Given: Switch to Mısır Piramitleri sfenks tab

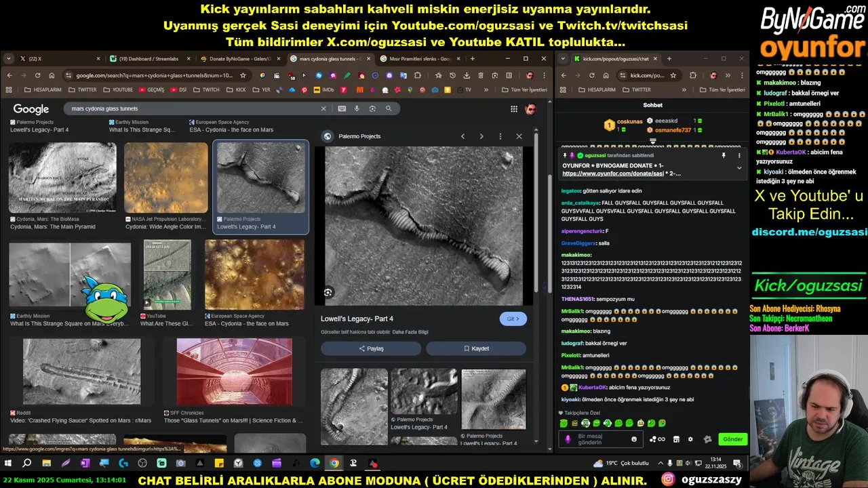Looking at the screenshot, I should click(420, 59).
